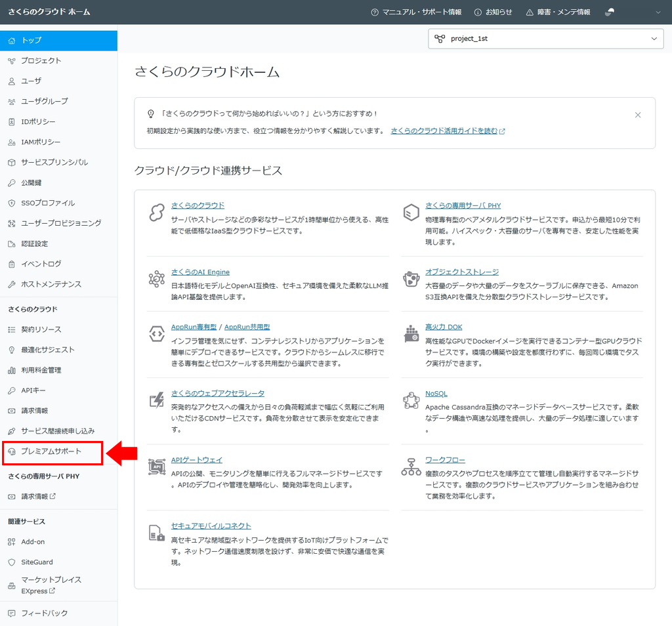Click the フィードバック icon
Screen dimensions: 672x626
[12, 614]
